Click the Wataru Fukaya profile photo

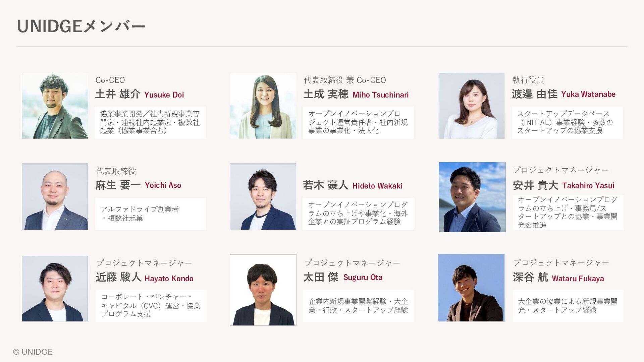tap(471, 288)
